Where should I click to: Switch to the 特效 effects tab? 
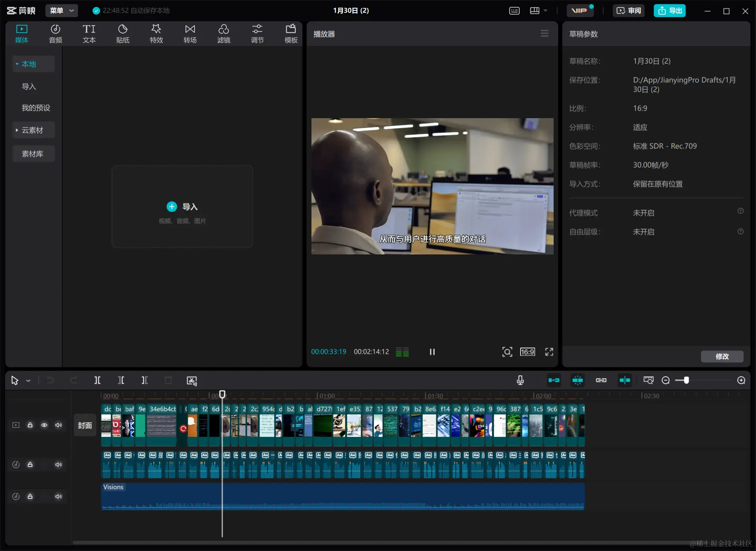(156, 33)
